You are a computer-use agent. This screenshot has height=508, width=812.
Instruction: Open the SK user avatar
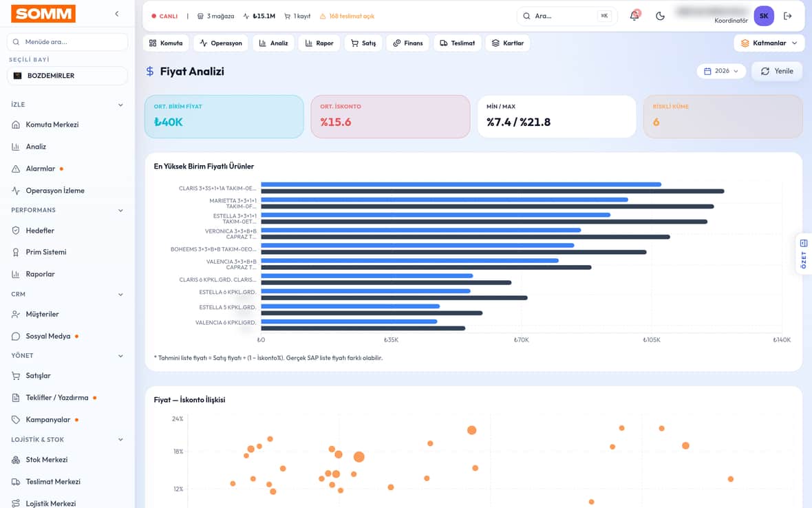[764, 16]
